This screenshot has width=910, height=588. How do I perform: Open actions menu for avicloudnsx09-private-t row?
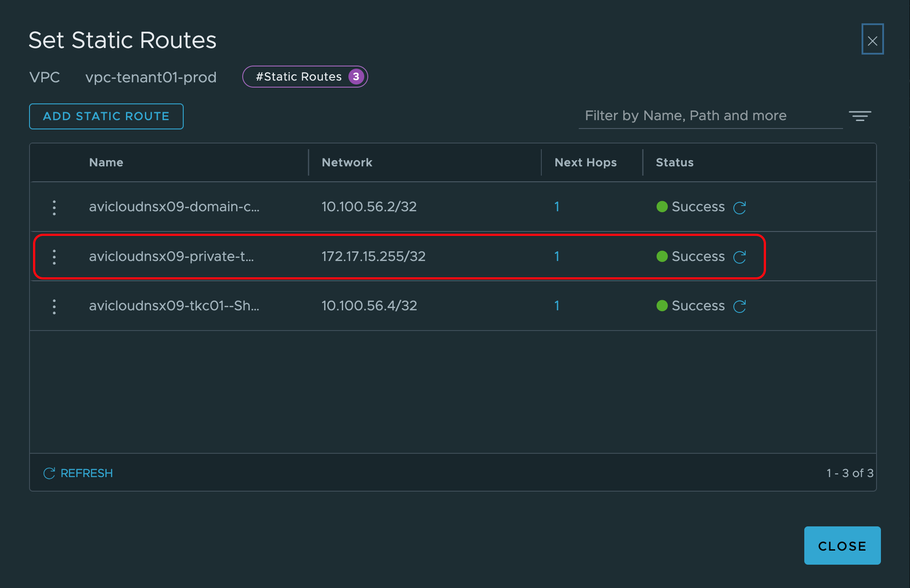54,257
